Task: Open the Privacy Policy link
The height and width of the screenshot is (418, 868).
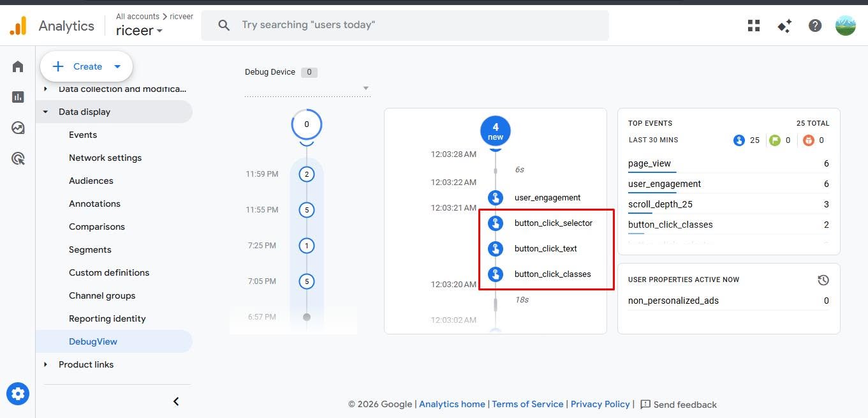Action: point(600,404)
